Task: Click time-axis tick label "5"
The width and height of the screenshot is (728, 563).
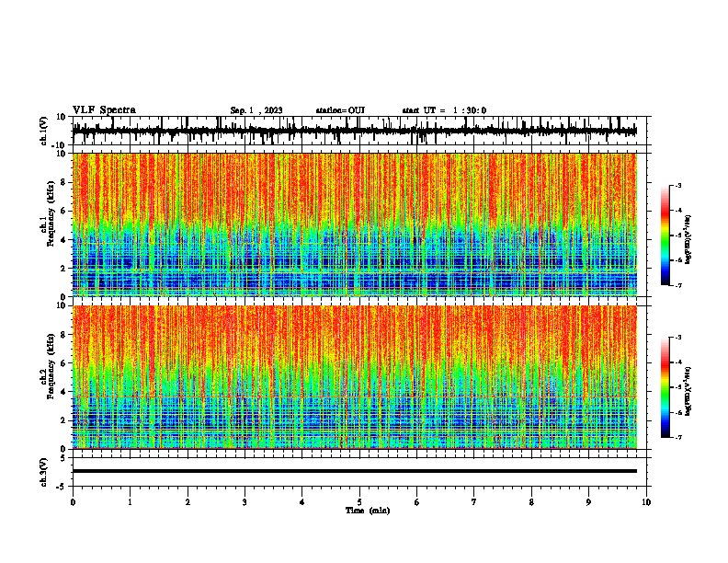Action: pos(359,502)
